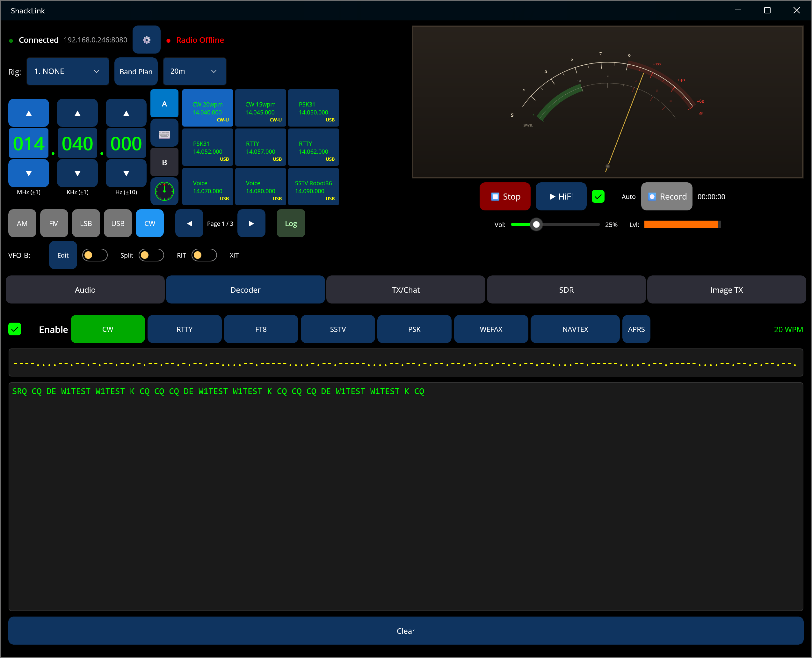Screen dimensions: 812x658
Task: Toggle the RIT switch
Action: click(151, 255)
